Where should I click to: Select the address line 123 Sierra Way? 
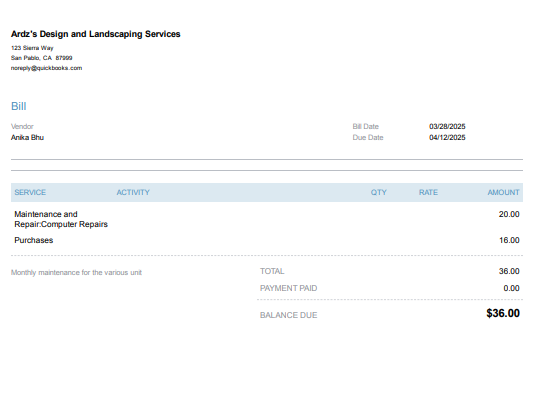32,48
